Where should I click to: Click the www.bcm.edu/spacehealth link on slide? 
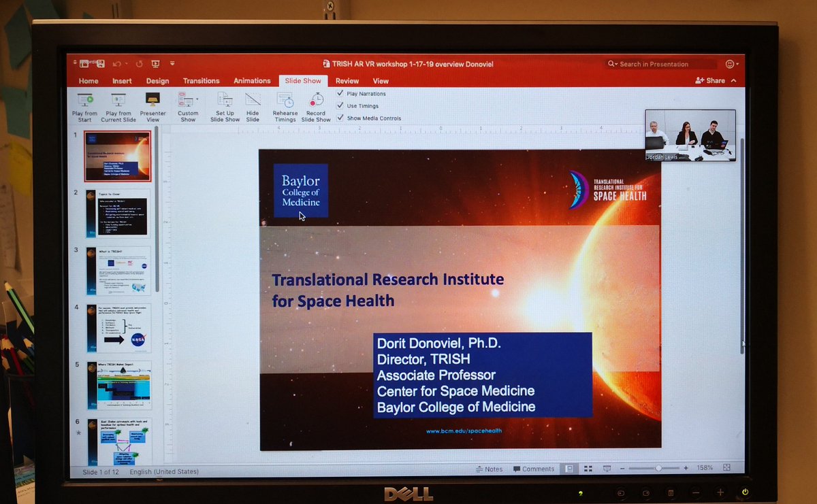tap(464, 431)
